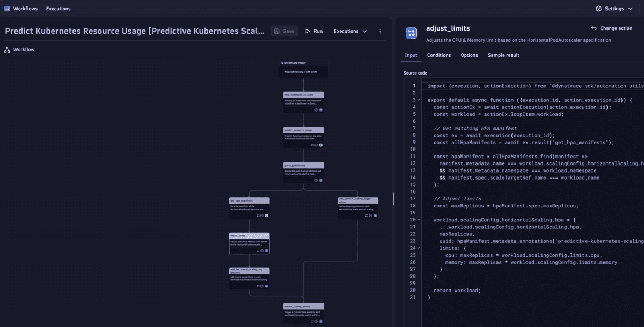Collapse the limits fold arrow at line 24
The image size is (644, 327).
418,248
